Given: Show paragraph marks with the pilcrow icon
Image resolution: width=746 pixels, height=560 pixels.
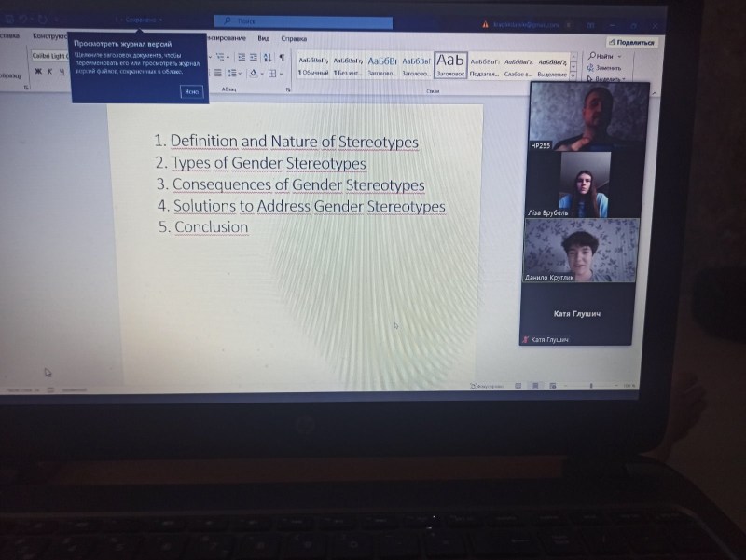Looking at the screenshot, I should tap(282, 58).
